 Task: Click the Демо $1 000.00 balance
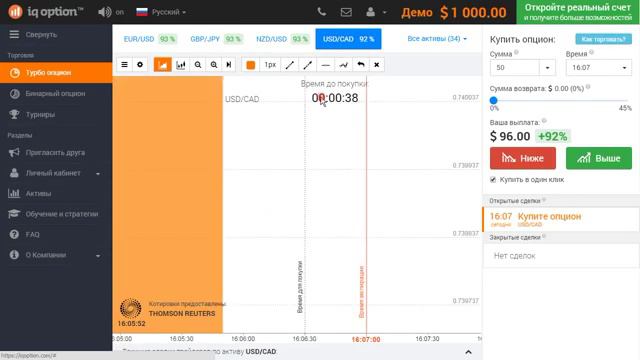pyautogui.click(x=454, y=12)
